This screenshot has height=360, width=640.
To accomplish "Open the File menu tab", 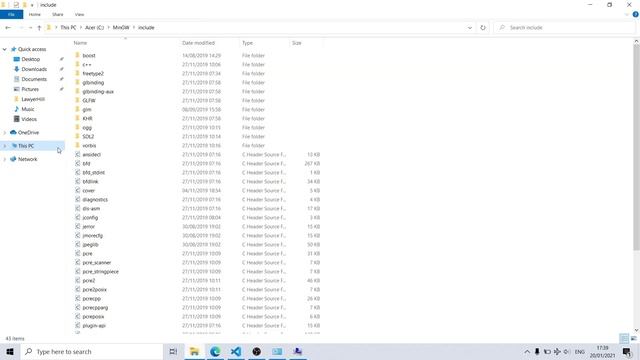I will pos(11,14).
